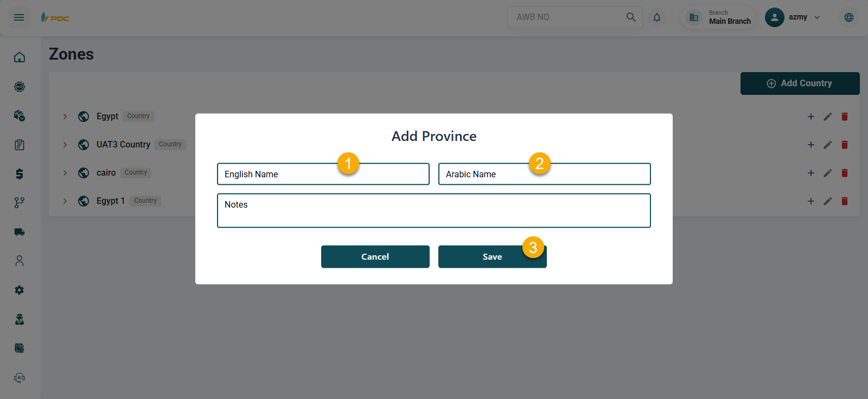Edit the UAT3 Country row
Viewport: 868px width, 399px height.
(x=827, y=145)
